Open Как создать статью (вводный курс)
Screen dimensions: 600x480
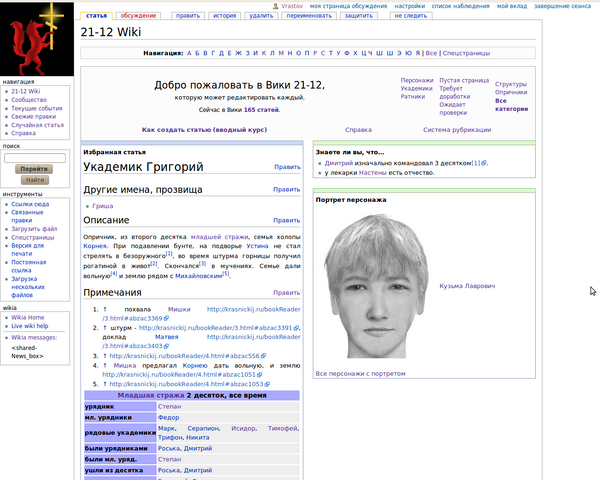pos(204,130)
